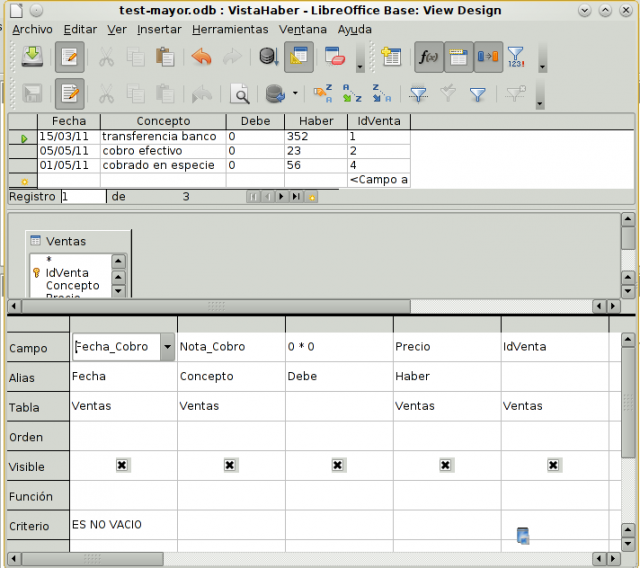Click the Refresh database icon
The height and width of the screenshot is (568, 640).
[275, 94]
